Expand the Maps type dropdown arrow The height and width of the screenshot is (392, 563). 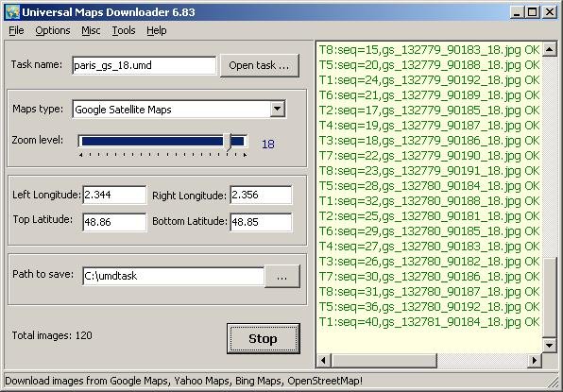(278, 109)
